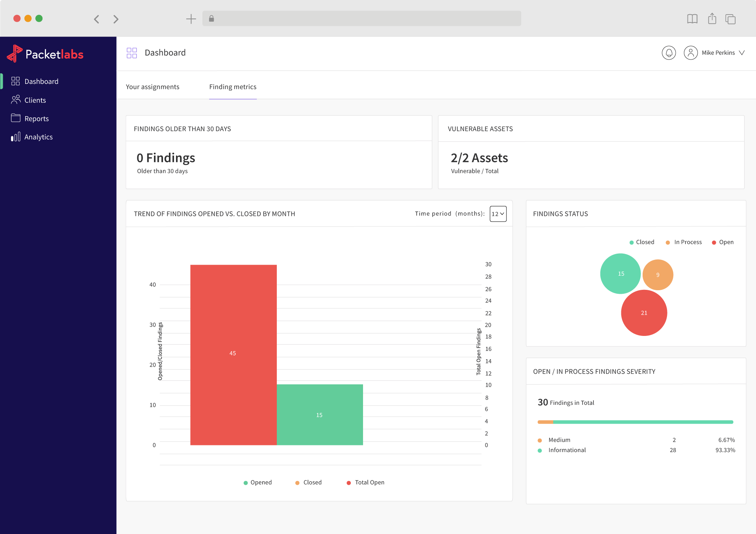This screenshot has height=534, width=756.
Task: Toggle the Closed series in the legend
Action: tap(308, 482)
